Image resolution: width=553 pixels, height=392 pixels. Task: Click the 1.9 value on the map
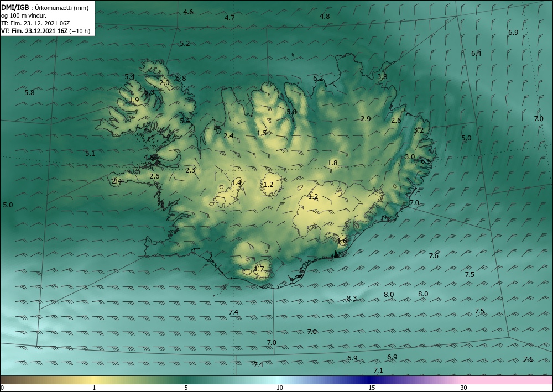click(x=134, y=100)
